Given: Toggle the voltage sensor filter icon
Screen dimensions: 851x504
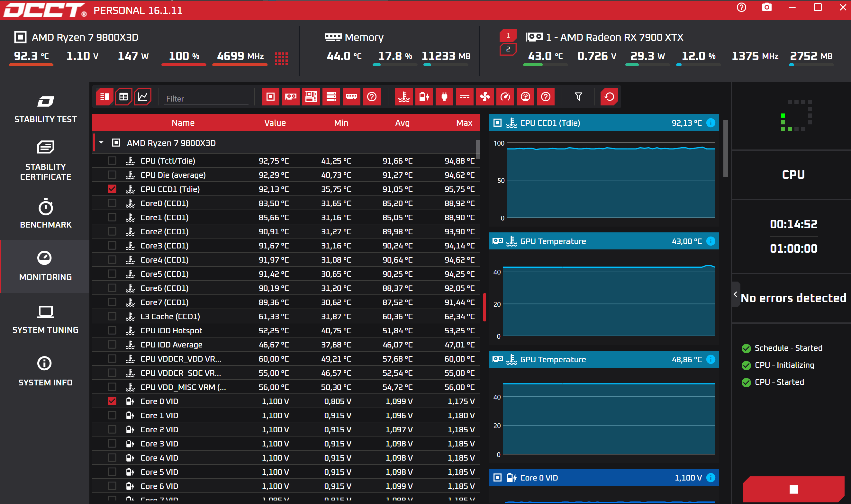Looking at the screenshot, I should click(x=424, y=97).
